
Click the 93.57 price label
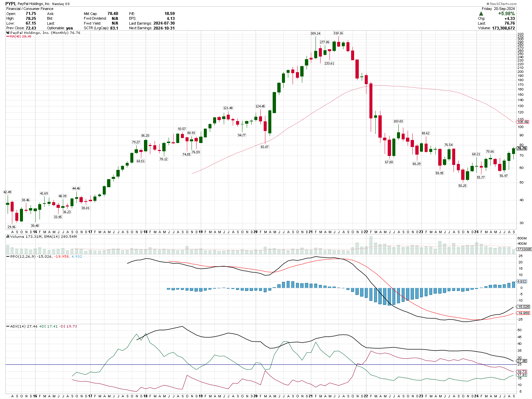click(182, 129)
